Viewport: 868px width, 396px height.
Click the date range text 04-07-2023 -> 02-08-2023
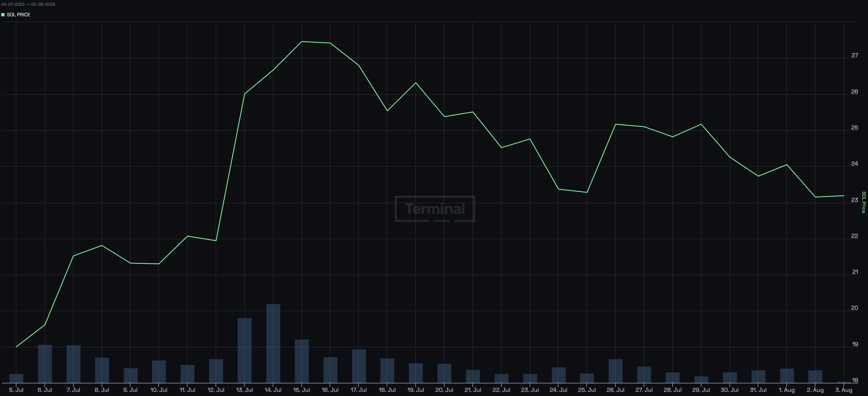(28, 4)
